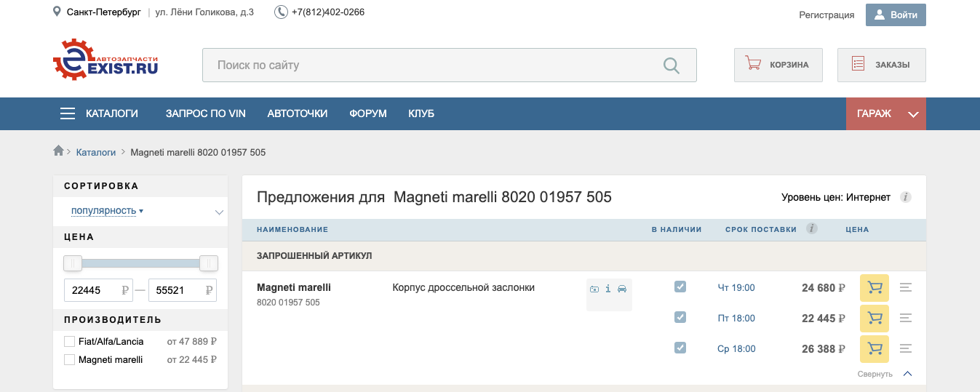Click the Уровень цен: Интернет text

point(836,197)
